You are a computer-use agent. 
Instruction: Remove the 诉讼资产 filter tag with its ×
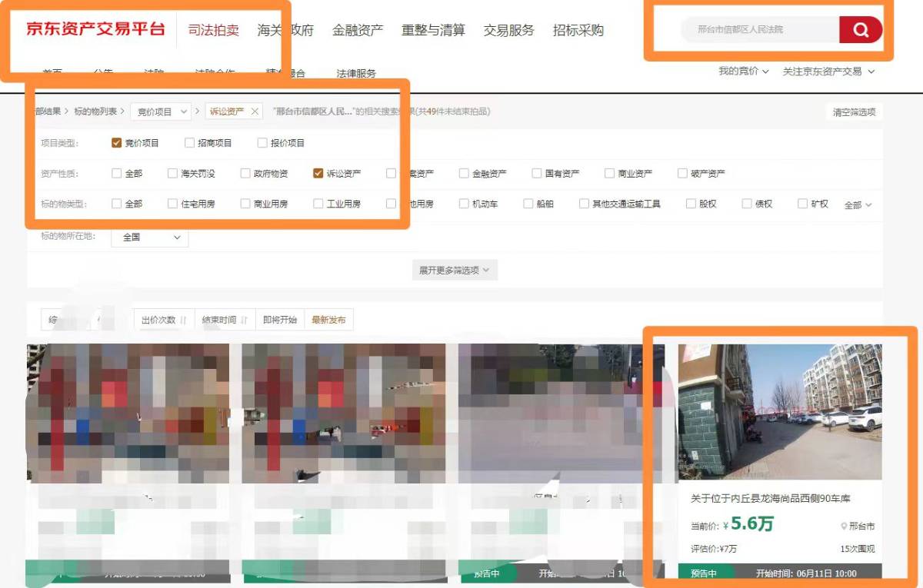[x=255, y=111]
